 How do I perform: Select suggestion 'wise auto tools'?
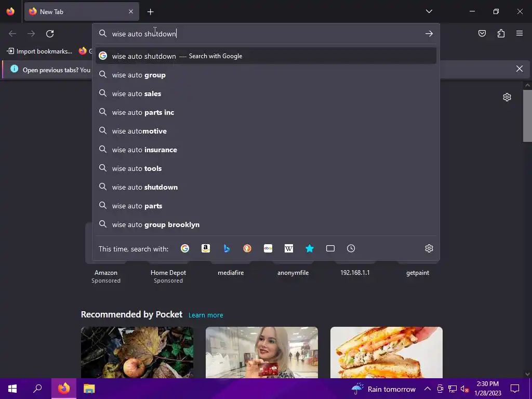coord(266,168)
